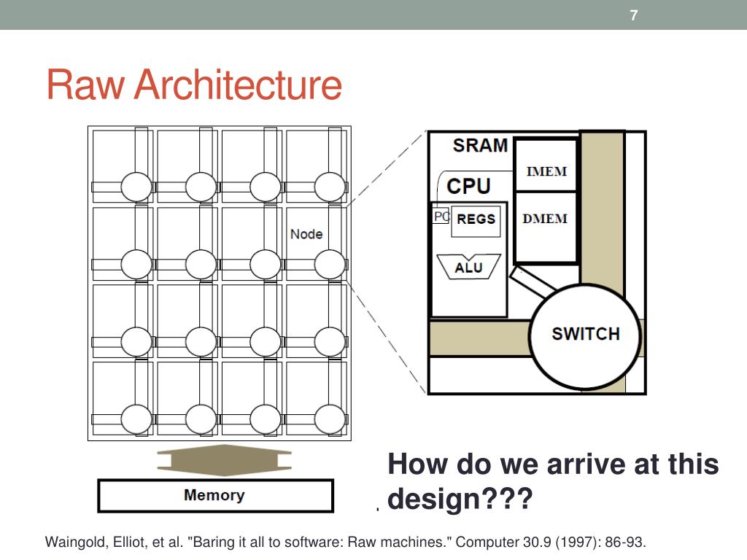
Task: Select the "IMEM" block
Action: [546, 166]
